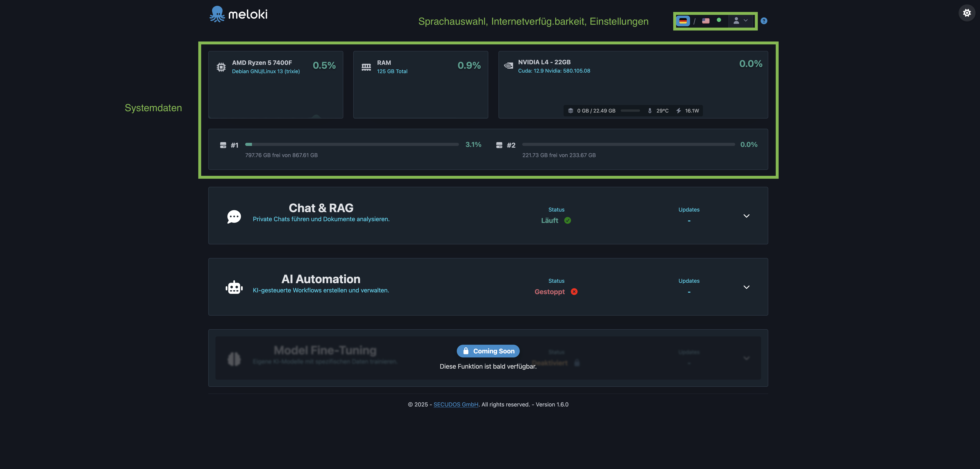
Task: Click the blue help question mark
Action: 764,21
